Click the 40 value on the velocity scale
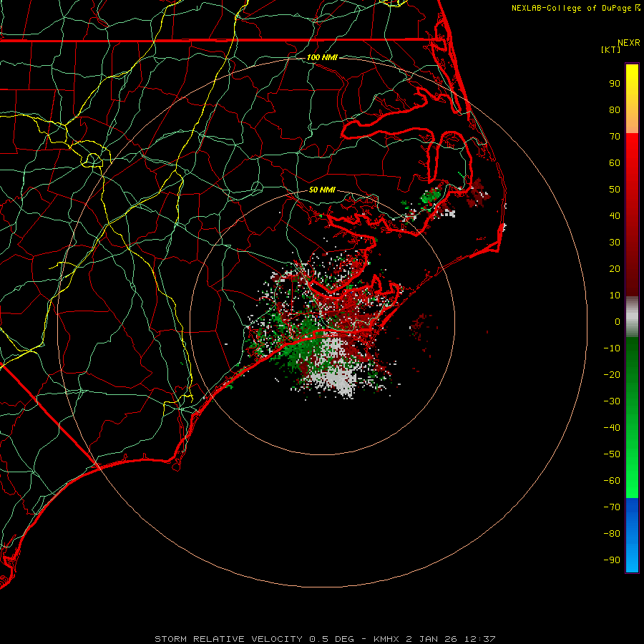 click(x=615, y=216)
